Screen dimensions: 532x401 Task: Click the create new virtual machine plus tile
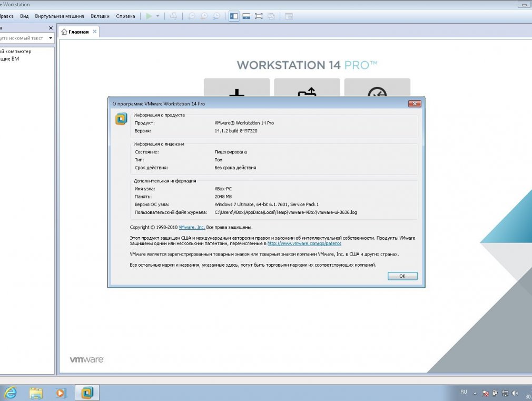click(237, 87)
